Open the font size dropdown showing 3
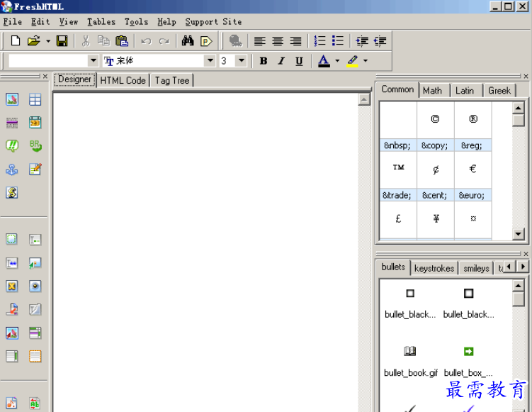This screenshot has height=412, width=532. [242, 61]
